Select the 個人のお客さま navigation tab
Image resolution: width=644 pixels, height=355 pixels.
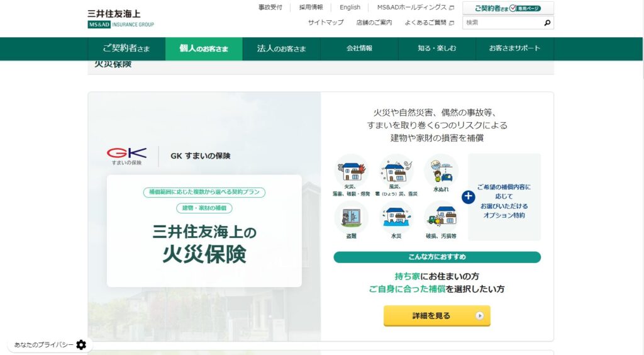[x=204, y=48]
